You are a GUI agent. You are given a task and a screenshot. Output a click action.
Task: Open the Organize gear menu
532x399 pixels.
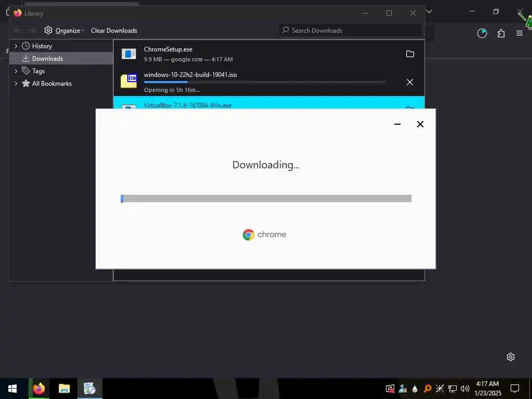[x=64, y=31]
